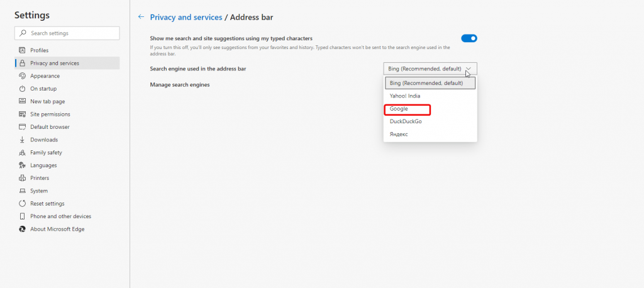Open On startup settings
Viewport: 644px width, 288px height.
coord(67,89)
